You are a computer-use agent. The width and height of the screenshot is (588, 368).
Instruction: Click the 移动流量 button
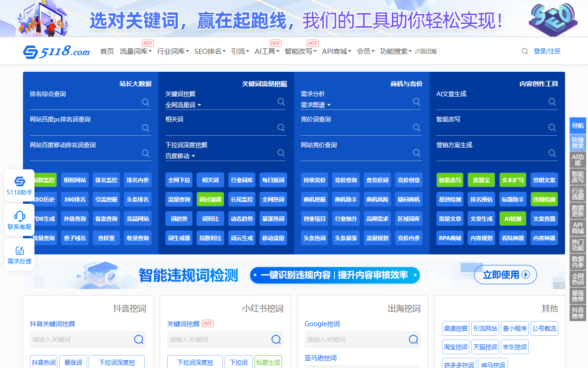click(273, 238)
